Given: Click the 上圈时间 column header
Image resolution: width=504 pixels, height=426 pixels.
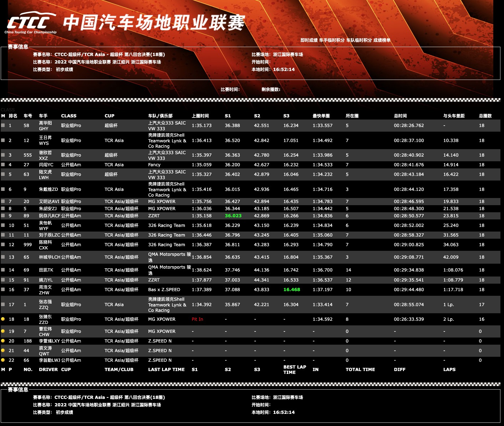Looking at the screenshot, I should point(200,116).
